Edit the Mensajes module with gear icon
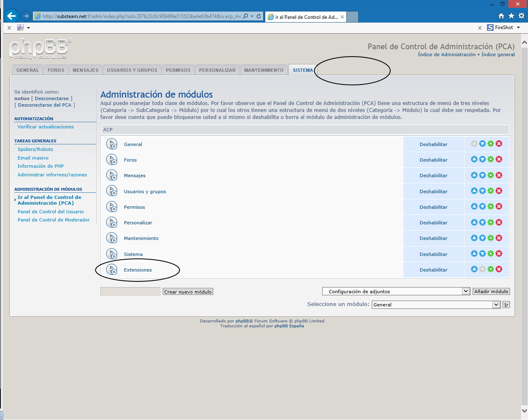The image size is (528, 420). coord(491,175)
